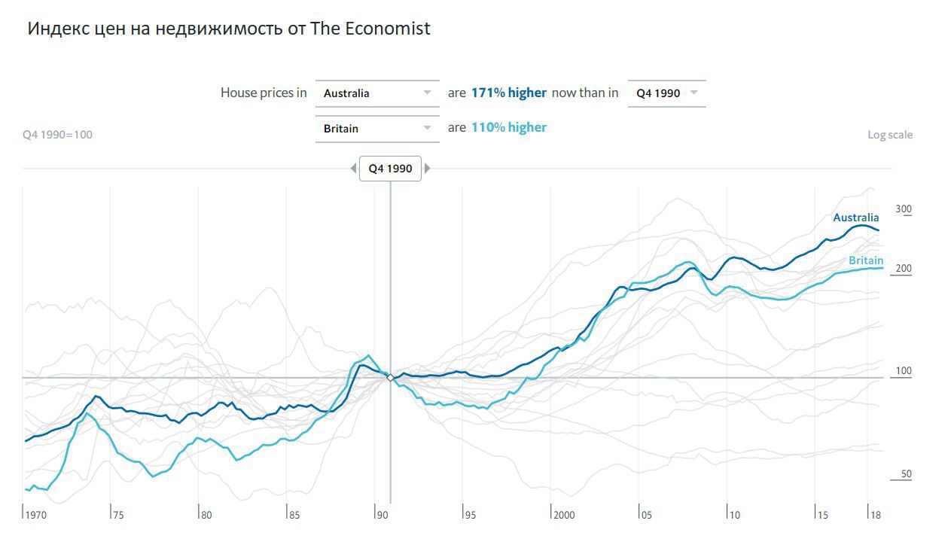Click the 300 value on the scale
Screen dimensions: 951x560
pyautogui.click(x=903, y=209)
